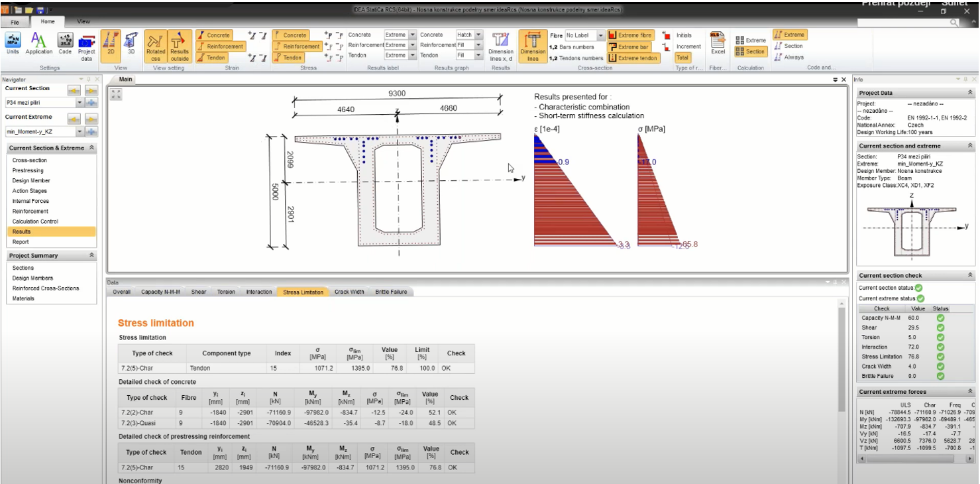Toggle the Strain Reinforcement button

pyautogui.click(x=221, y=46)
